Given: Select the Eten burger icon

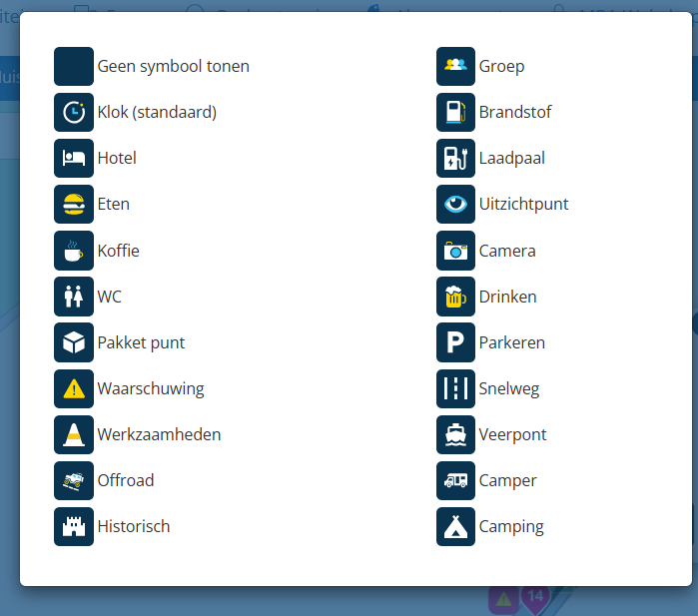Looking at the screenshot, I should pyautogui.click(x=74, y=204).
